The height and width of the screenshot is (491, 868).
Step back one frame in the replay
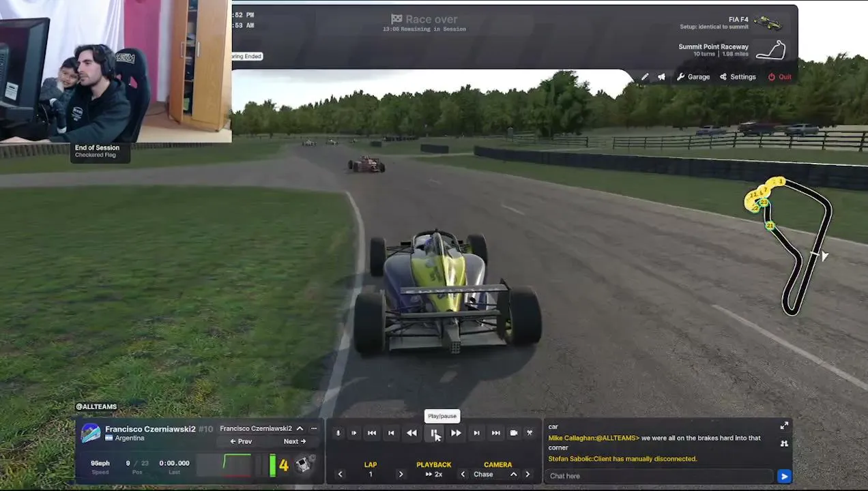[x=391, y=433]
